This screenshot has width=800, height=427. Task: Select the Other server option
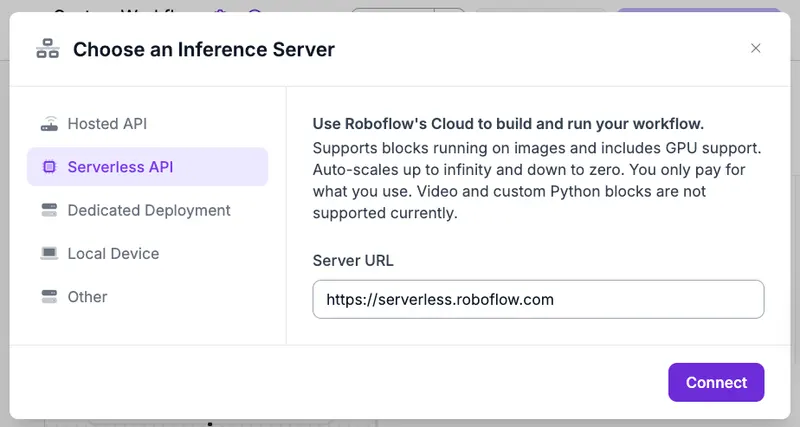[147, 297]
